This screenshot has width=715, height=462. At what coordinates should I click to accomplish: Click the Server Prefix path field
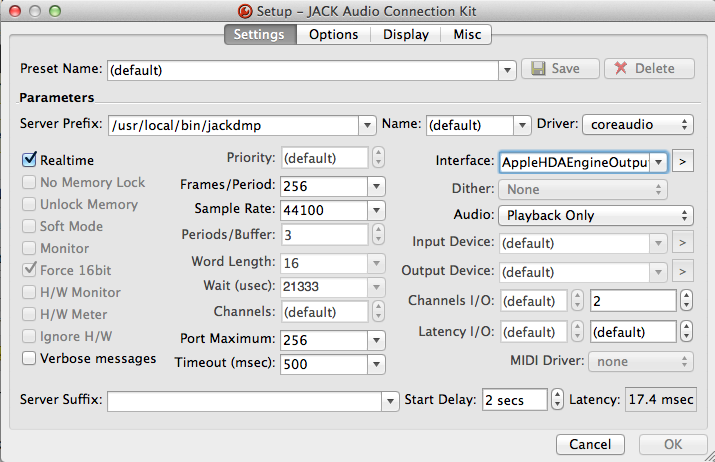click(x=233, y=125)
